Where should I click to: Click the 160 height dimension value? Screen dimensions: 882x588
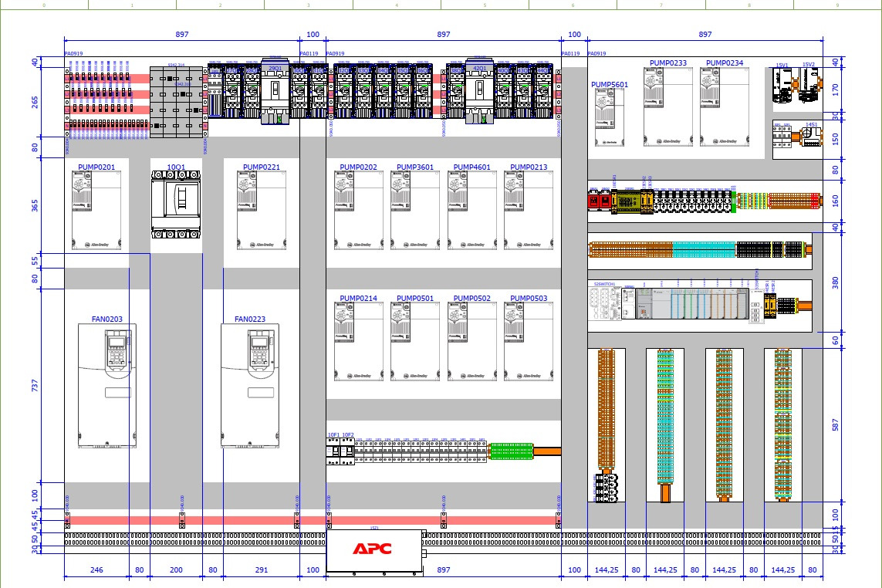[835, 201]
